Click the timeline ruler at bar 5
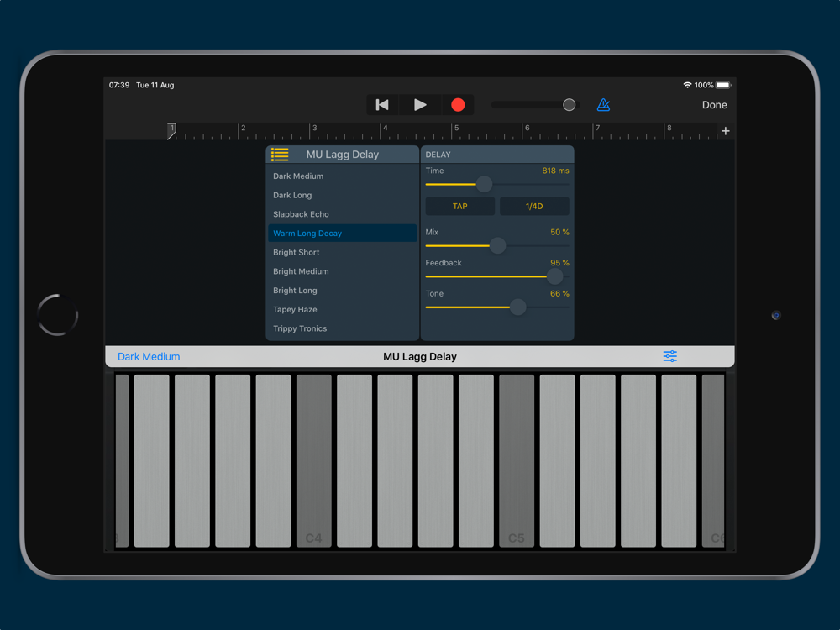840x630 pixels. (455, 131)
